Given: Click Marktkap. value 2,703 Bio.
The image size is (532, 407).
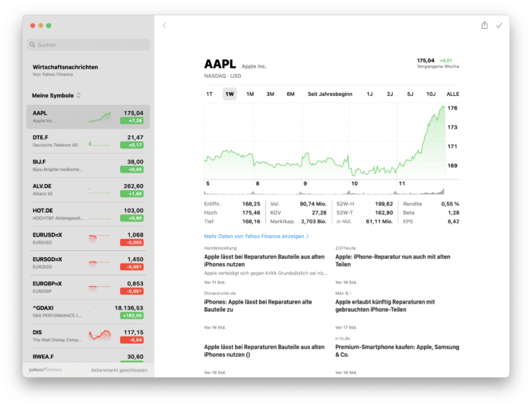Looking at the screenshot, I should pyautogui.click(x=313, y=221).
